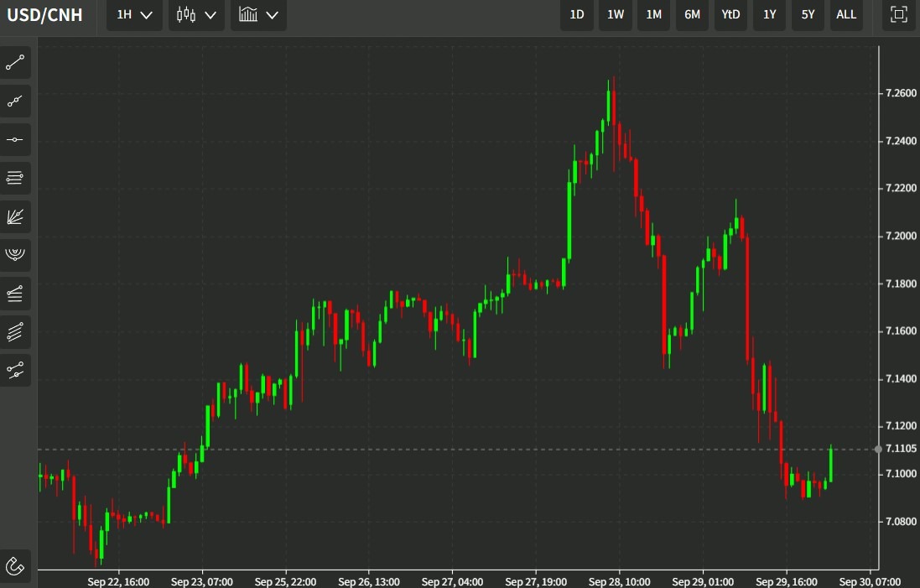Select the parallel channel tool
920x588 pixels.
click(x=15, y=331)
